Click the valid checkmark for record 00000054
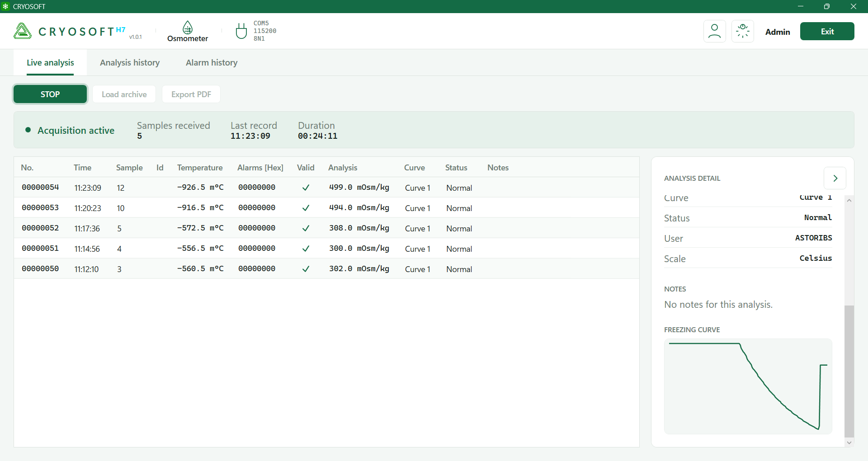The image size is (868, 461). [306, 188]
